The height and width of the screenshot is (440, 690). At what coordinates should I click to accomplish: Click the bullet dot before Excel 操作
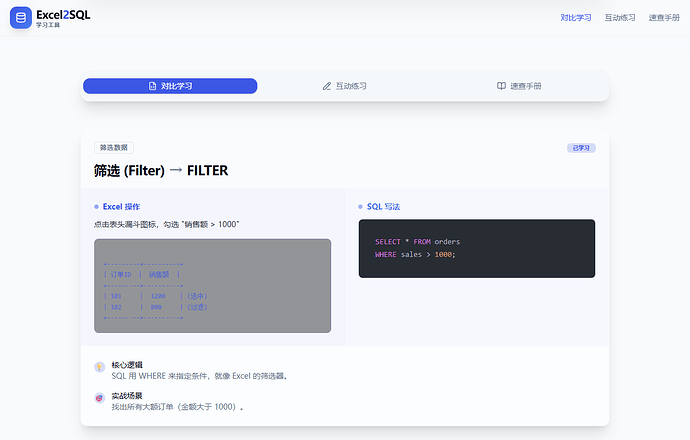pyautogui.click(x=96, y=207)
